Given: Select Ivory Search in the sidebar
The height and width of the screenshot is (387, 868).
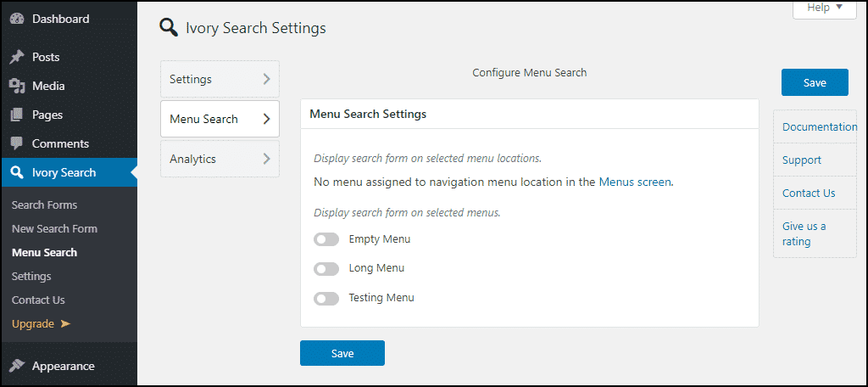Looking at the screenshot, I should click(x=69, y=172).
